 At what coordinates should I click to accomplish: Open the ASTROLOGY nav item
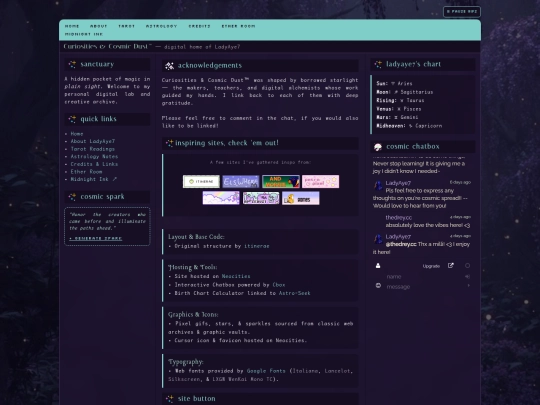pos(162,26)
